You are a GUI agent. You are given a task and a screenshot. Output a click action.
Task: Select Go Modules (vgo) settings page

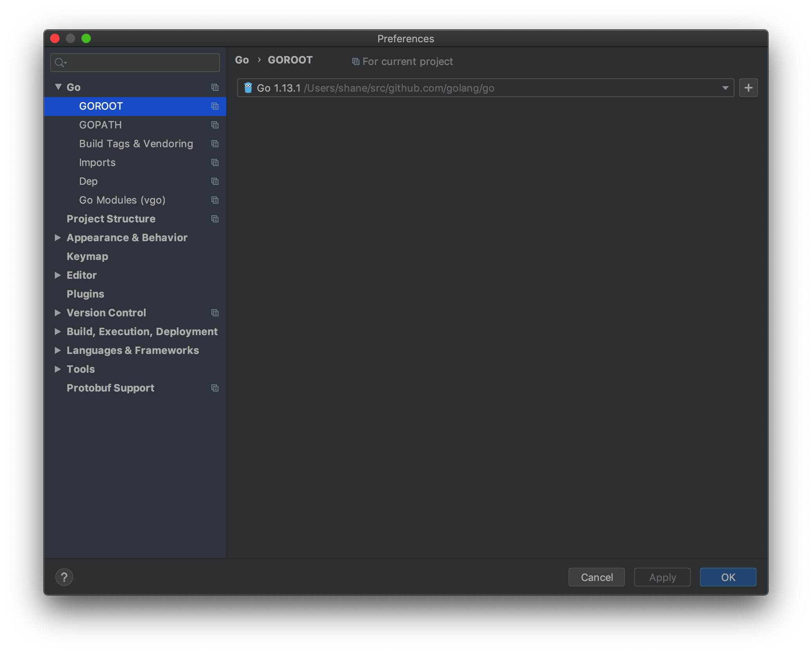[122, 200]
